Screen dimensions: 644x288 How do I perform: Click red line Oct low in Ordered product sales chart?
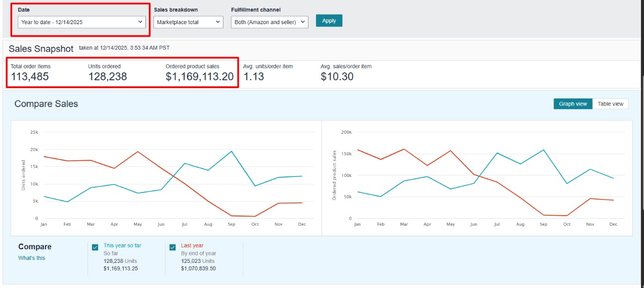click(567, 216)
